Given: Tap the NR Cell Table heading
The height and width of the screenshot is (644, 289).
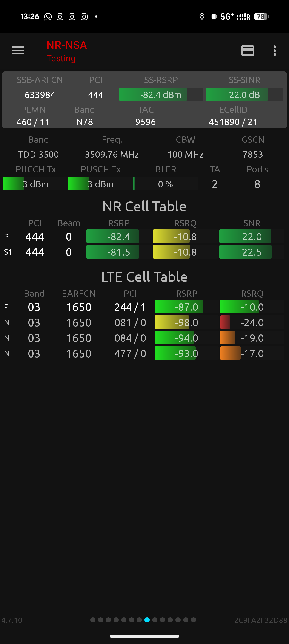Looking at the screenshot, I should [x=144, y=206].
